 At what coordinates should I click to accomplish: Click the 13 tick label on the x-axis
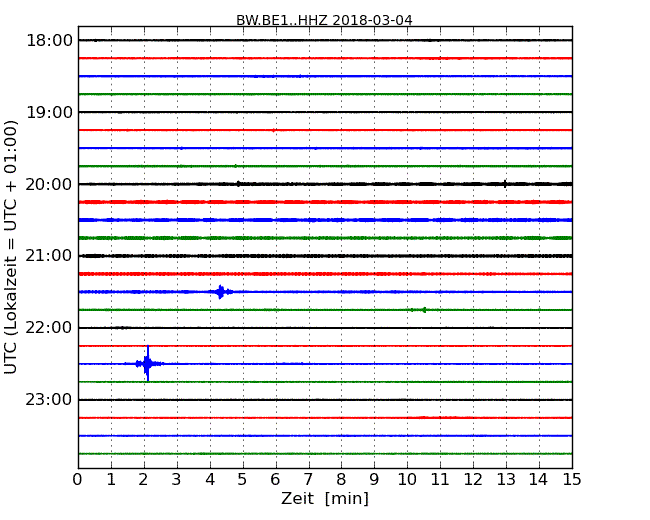point(506,480)
